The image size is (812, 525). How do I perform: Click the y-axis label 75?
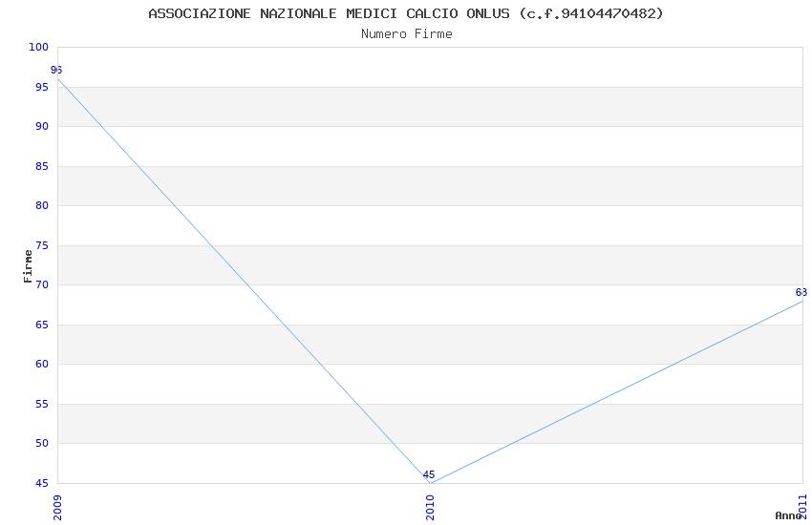pos(42,245)
